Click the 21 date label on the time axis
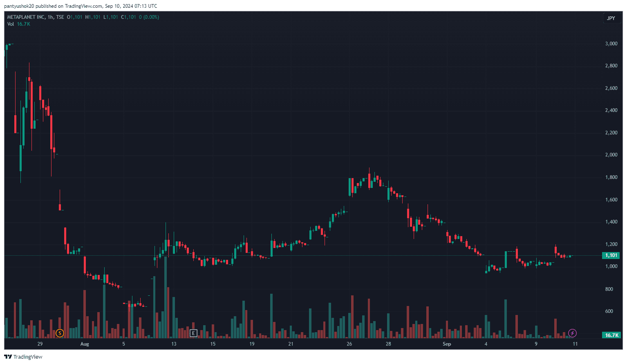 coord(291,344)
